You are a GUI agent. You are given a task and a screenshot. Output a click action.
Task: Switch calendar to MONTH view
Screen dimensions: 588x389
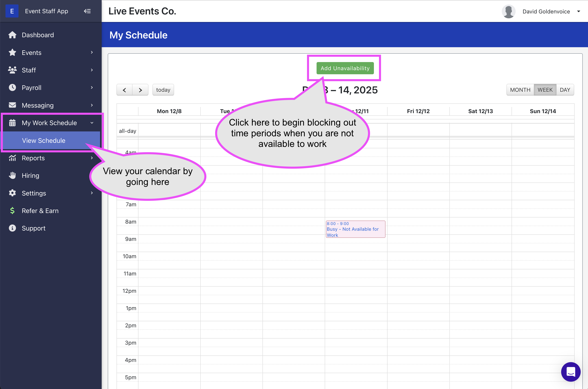coord(520,90)
